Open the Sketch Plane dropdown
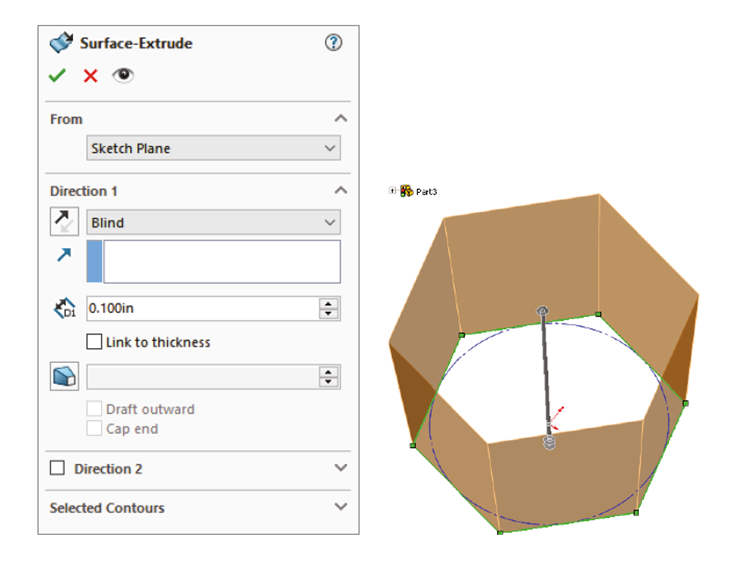 pyautogui.click(x=213, y=148)
